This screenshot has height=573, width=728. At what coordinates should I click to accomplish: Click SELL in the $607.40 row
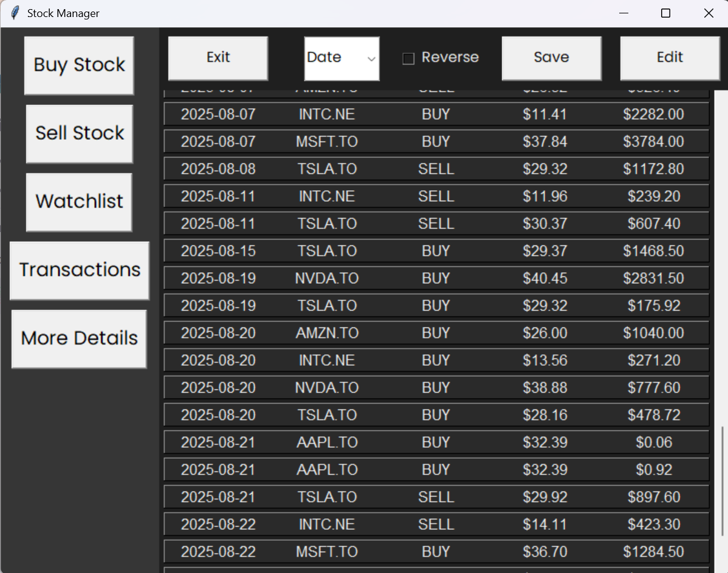[436, 224]
